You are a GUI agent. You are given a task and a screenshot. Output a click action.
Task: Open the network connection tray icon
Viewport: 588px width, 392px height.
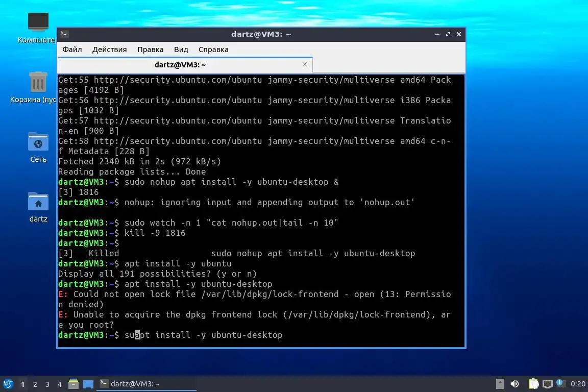pyautogui.click(x=548, y=384)
